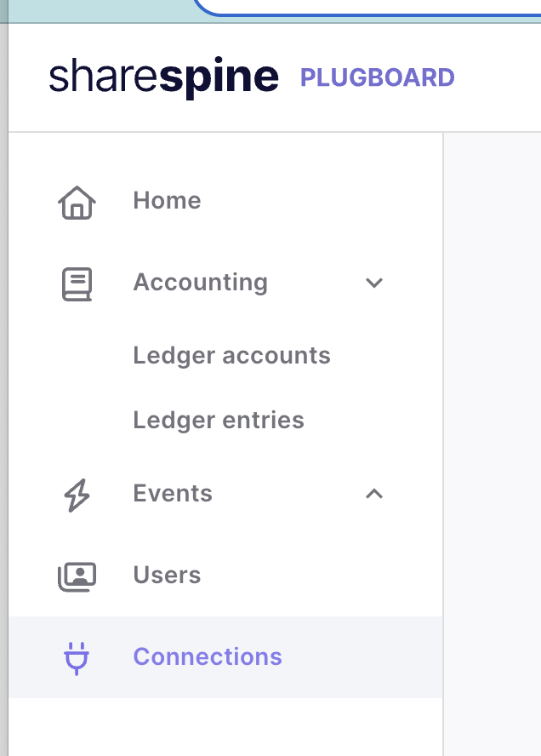Select the Accounting menu label
Image resolution: width=541 pixels, height=756 pixels.
(201, 283)
